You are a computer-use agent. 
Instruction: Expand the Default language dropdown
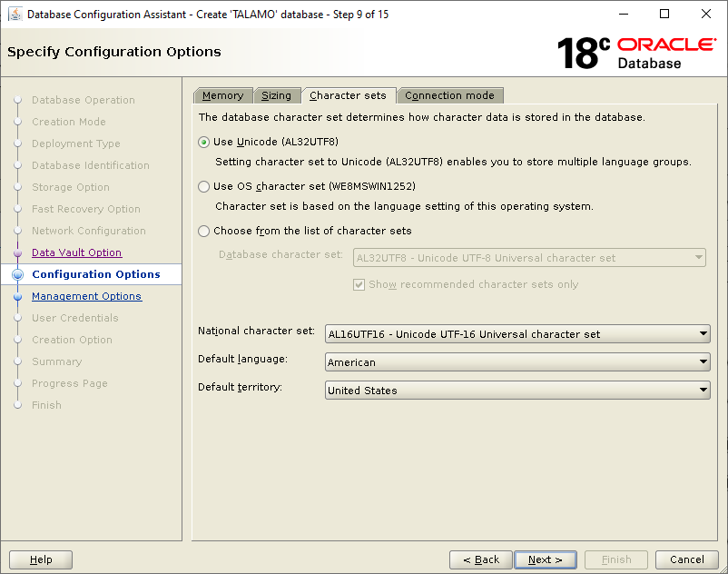coord(517,362)
